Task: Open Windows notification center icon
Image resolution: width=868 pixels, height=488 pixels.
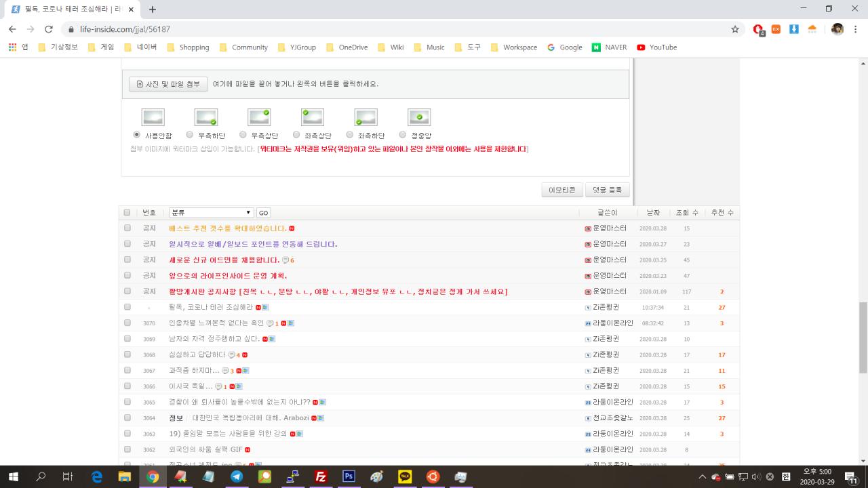Action: pos(850,476)
